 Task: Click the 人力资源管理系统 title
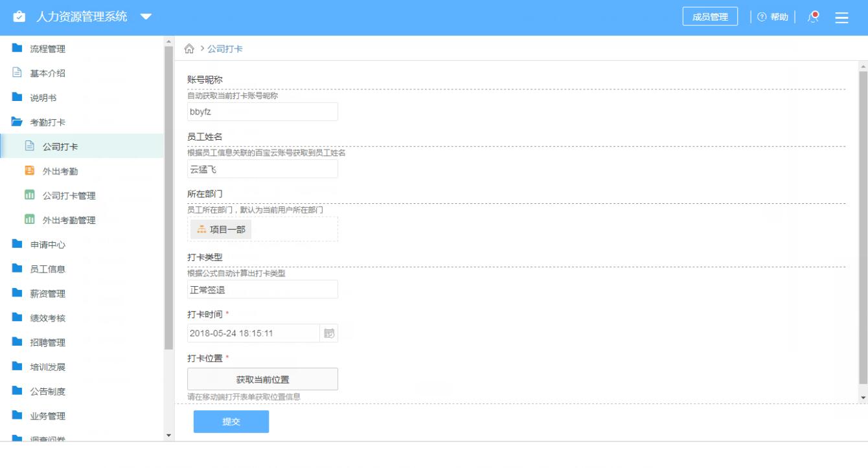point(82,17)
